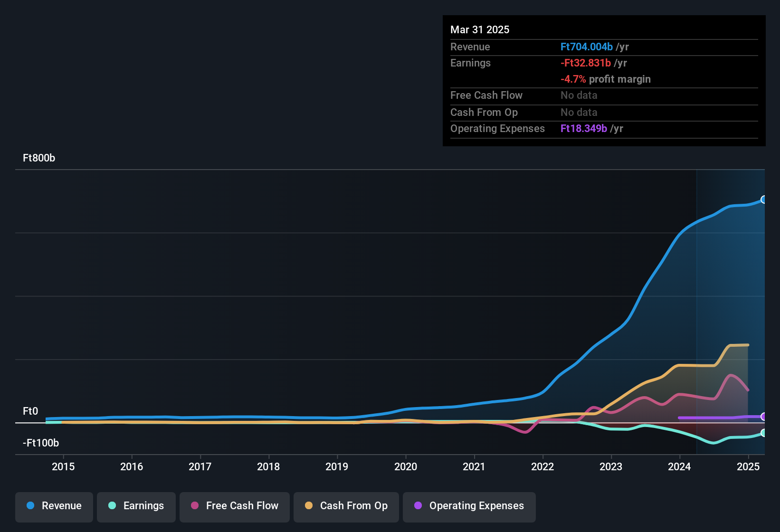Click the Cash From Op tooltip row label
Viewport: 780px width, 532px height.
tap(484, 112)
